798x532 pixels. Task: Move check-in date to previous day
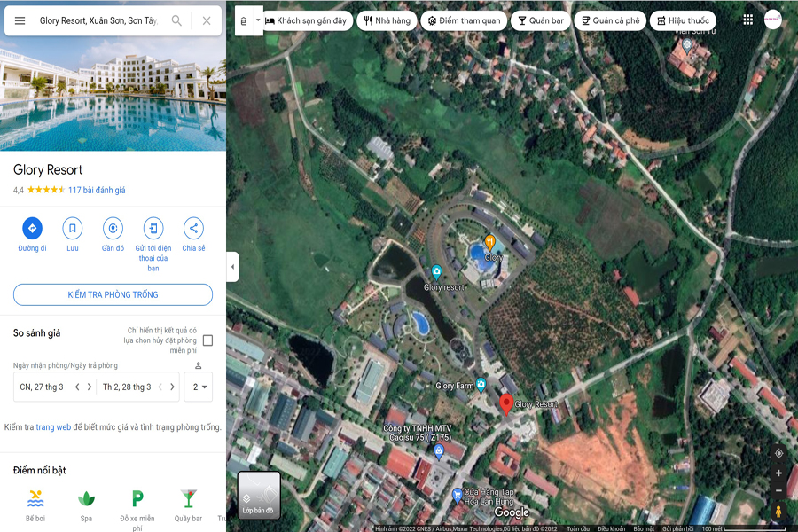(x=77, y=387)
